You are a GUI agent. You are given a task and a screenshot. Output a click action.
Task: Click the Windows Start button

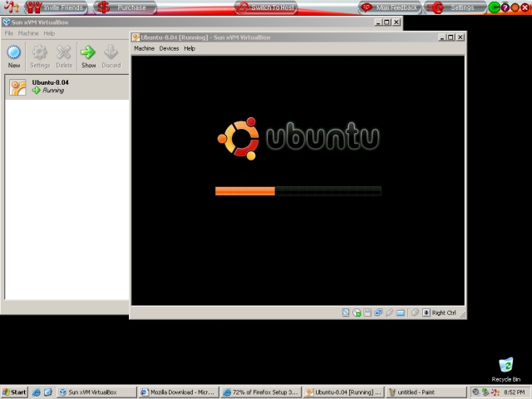(14, 392)
